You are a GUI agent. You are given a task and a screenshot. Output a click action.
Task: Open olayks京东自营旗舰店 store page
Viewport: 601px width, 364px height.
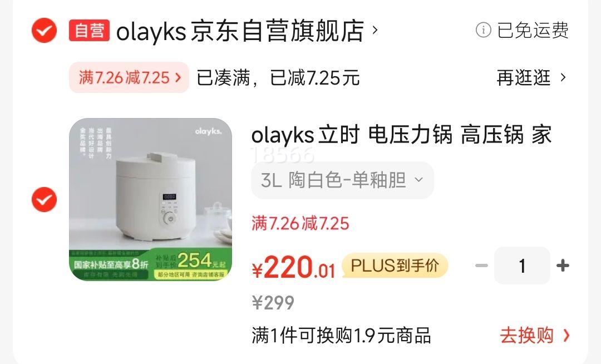(x=240, y=31)
